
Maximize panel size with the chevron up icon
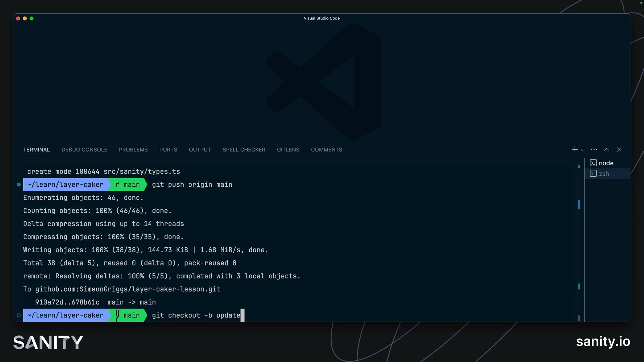pyautogui.click(x=606, y=150)
